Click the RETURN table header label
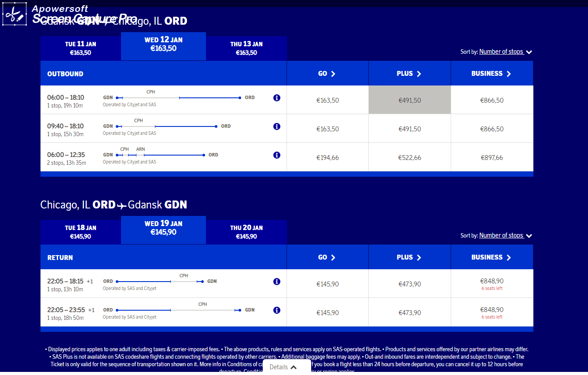Viewport: 588px width, 375px height. click(60, 257)
